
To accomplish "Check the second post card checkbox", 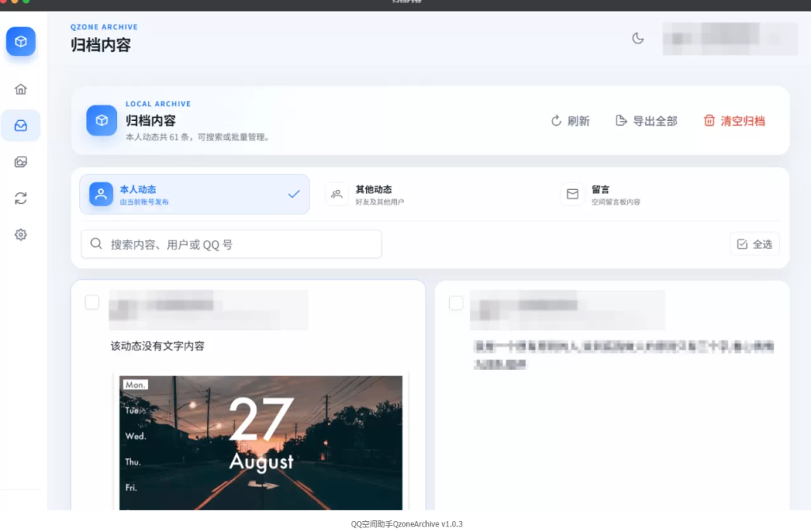I will pos(456,302).
